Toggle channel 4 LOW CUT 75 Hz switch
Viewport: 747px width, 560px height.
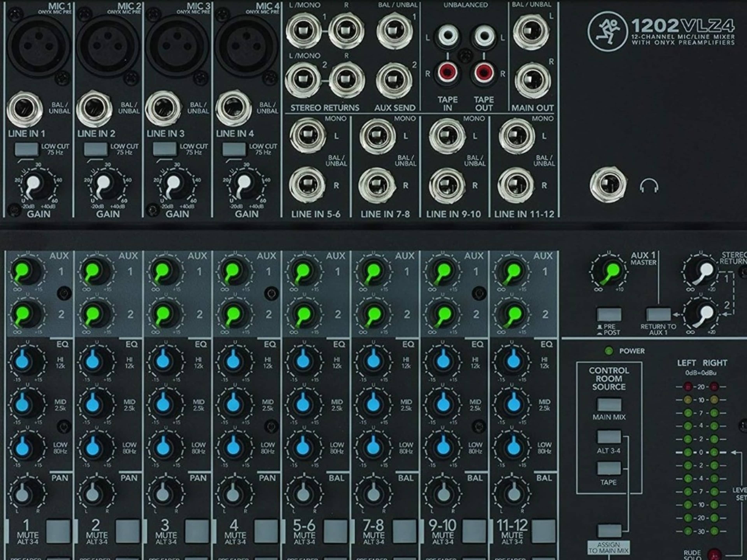[234, 149]
